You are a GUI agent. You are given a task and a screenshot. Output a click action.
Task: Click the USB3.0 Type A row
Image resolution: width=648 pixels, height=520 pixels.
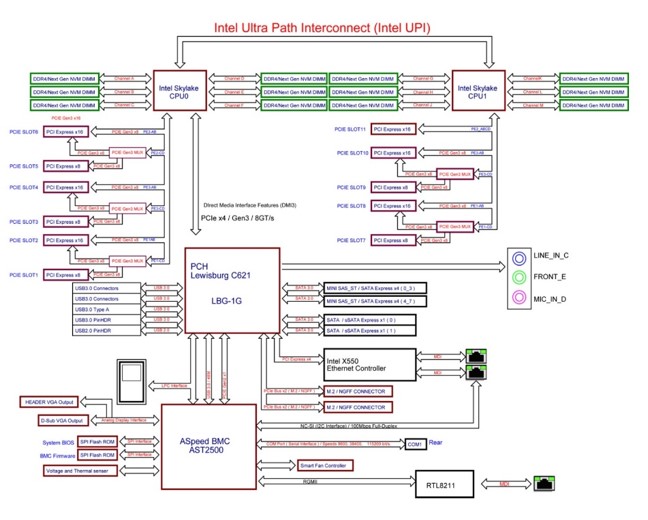107,309
